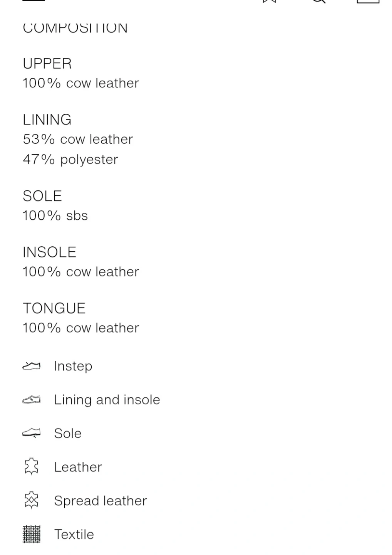Click the INSOLE heading
Screen dimensions: 392x555
pos(49,252)
